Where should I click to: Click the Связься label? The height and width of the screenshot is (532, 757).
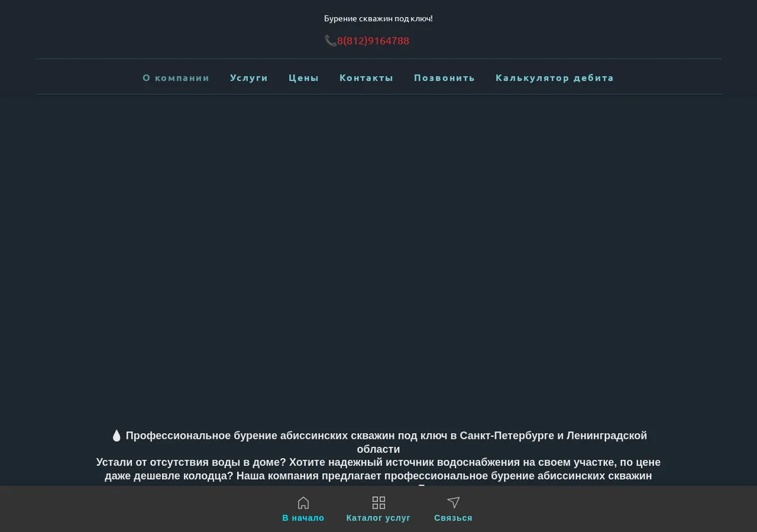tap(453, 518)
